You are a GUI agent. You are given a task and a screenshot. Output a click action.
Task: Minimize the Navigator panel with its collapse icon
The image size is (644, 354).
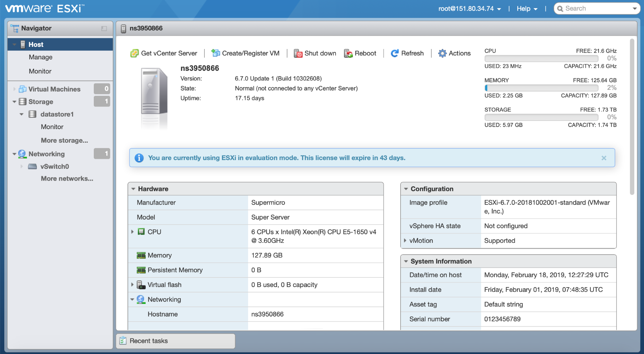[x=104, y=28]
